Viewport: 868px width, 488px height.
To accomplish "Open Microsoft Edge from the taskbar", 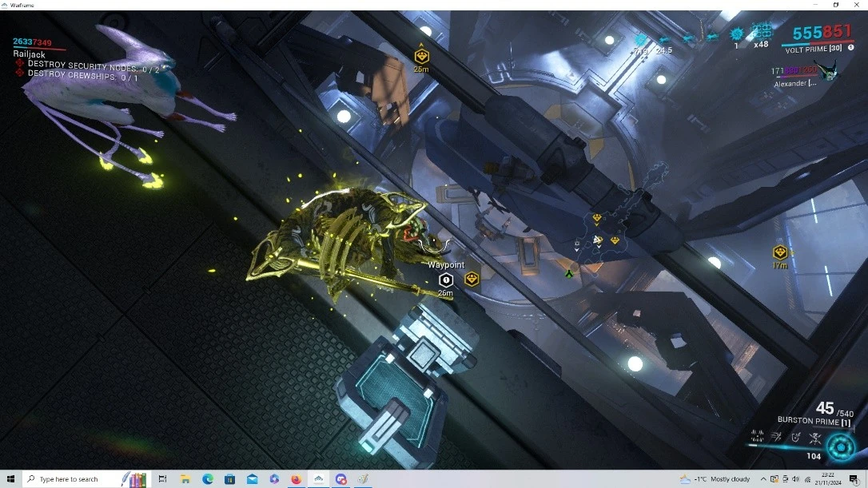I will [208, 479].
